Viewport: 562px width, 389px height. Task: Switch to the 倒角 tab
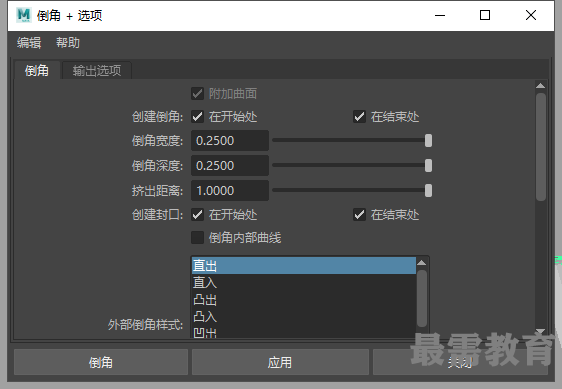(x=37, y=70)
